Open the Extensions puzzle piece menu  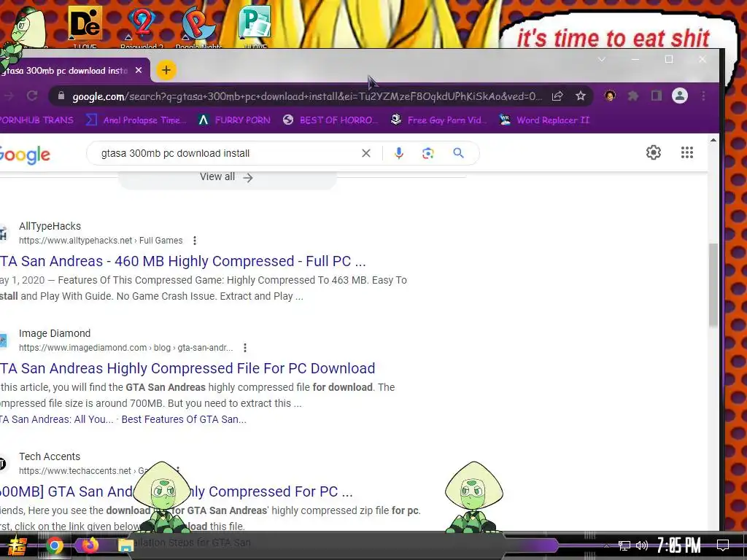point(633,96)
